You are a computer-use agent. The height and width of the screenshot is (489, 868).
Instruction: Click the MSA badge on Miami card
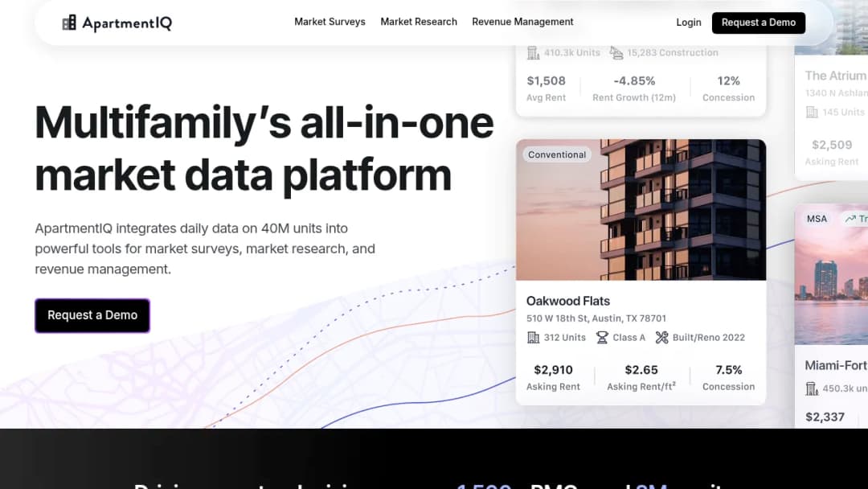click(x=817, y=219)
